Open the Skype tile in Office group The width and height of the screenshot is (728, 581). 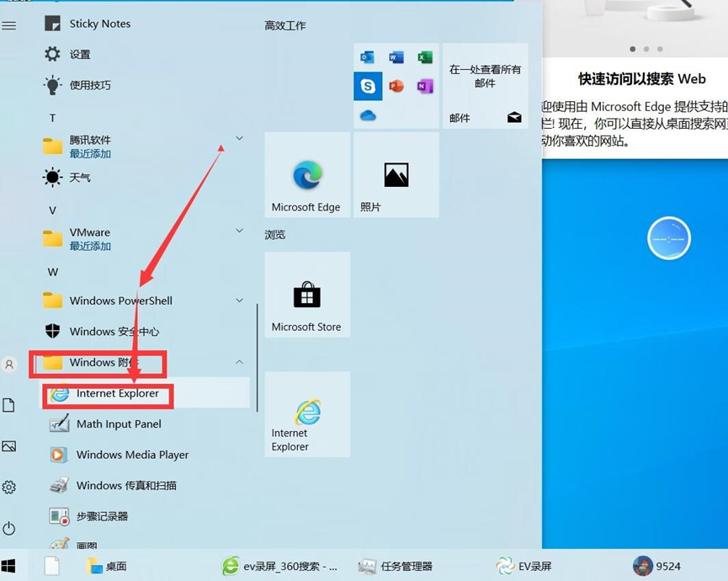368,86
